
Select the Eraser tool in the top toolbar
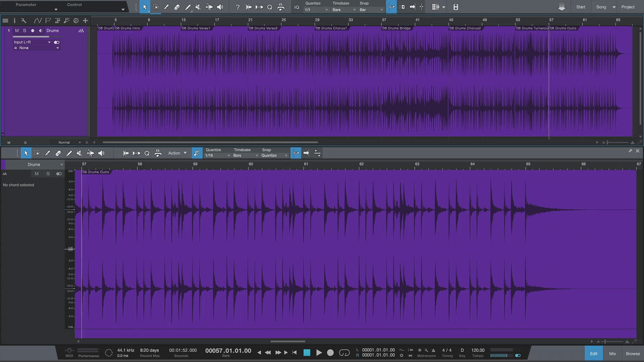(177, 7)
